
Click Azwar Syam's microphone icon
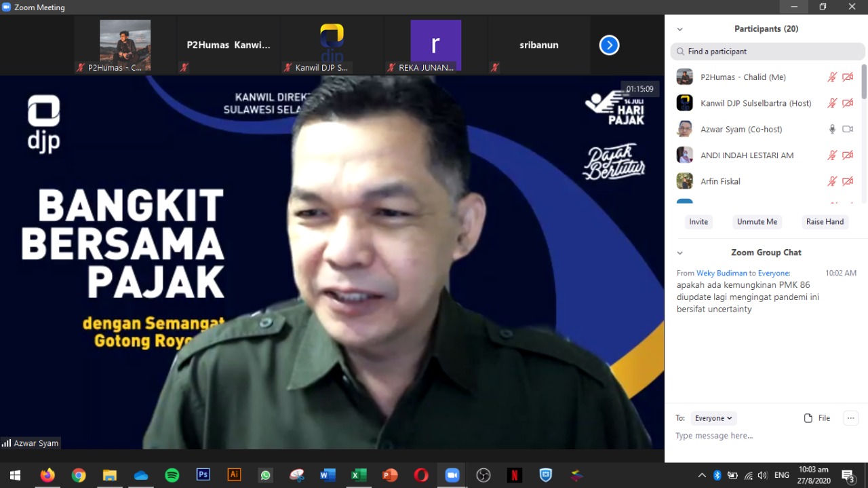[832, 129]
